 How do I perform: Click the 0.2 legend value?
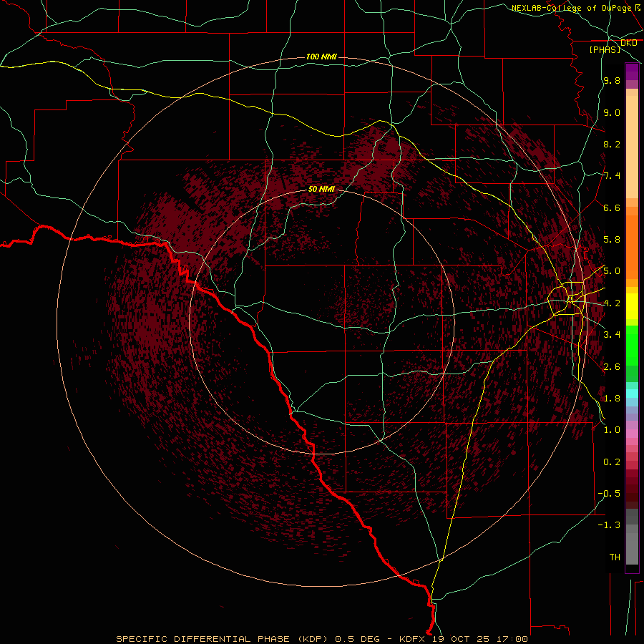pos(612,462)
